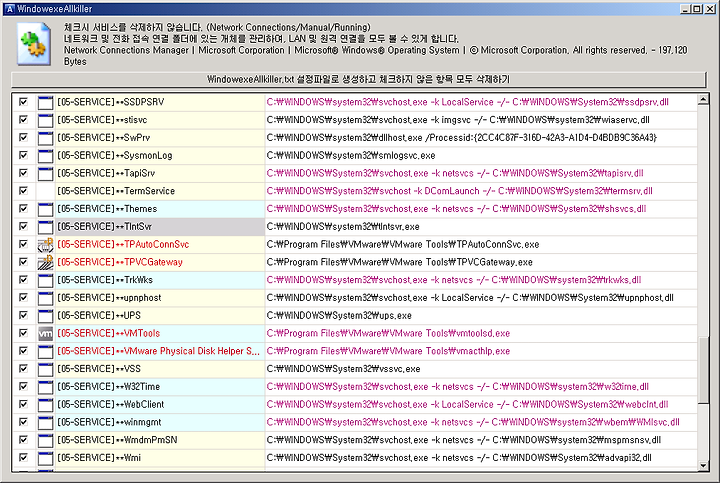Uncheck the Wmi service checkbox
This screenshot has width=720, height=483.
click(x=23, y=457)
